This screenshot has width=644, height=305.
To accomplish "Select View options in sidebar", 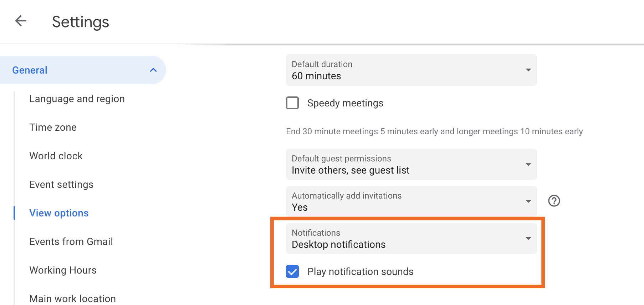I will [x=59, y=213].
